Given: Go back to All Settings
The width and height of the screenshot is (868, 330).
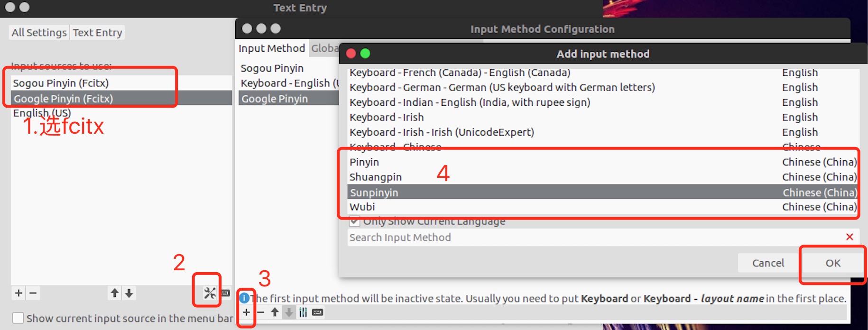Looking at the screenshot, I should point(39,32).
